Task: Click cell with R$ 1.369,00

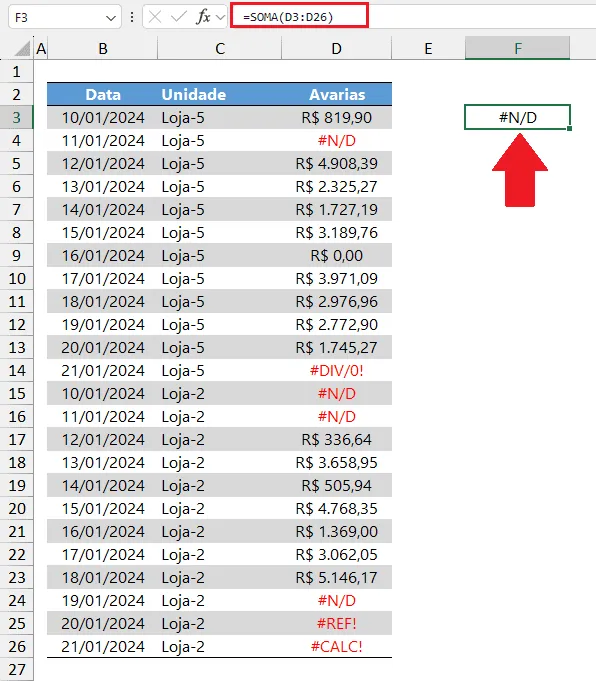Action: 337,532
